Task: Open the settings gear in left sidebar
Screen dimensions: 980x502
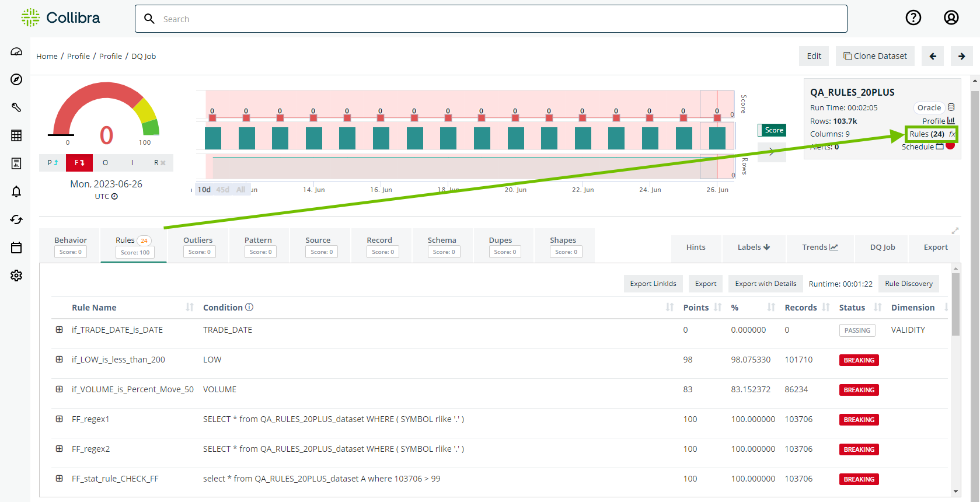Action: pyautogui.click(x=16, y=276)
